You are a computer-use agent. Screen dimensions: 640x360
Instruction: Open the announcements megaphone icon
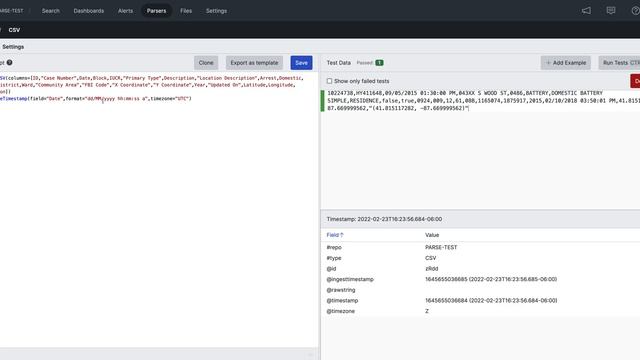586,11
